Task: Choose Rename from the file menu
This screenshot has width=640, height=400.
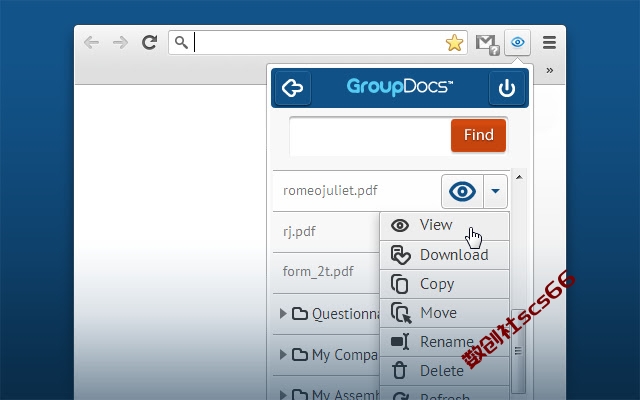Action: (444, 342)
